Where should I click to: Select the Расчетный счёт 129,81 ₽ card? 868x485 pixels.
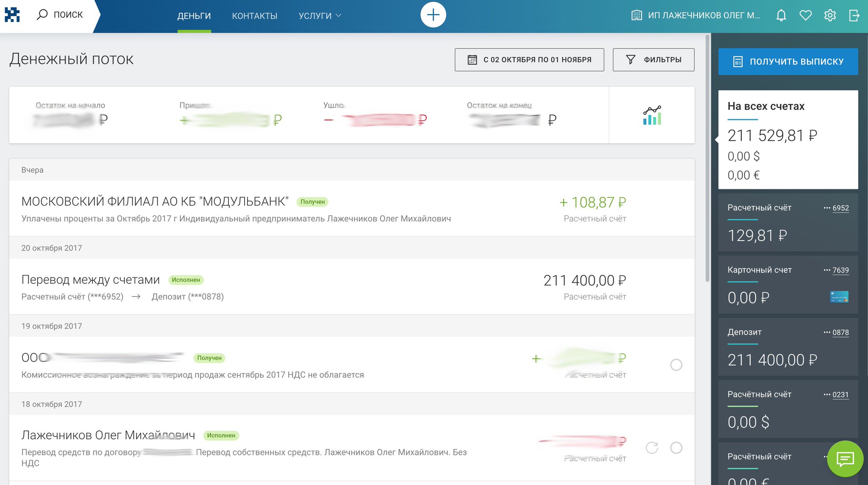point(788,222)
